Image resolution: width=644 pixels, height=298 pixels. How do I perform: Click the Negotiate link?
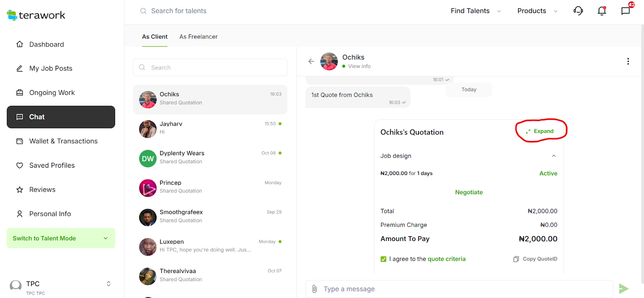(x=469, y=192)
